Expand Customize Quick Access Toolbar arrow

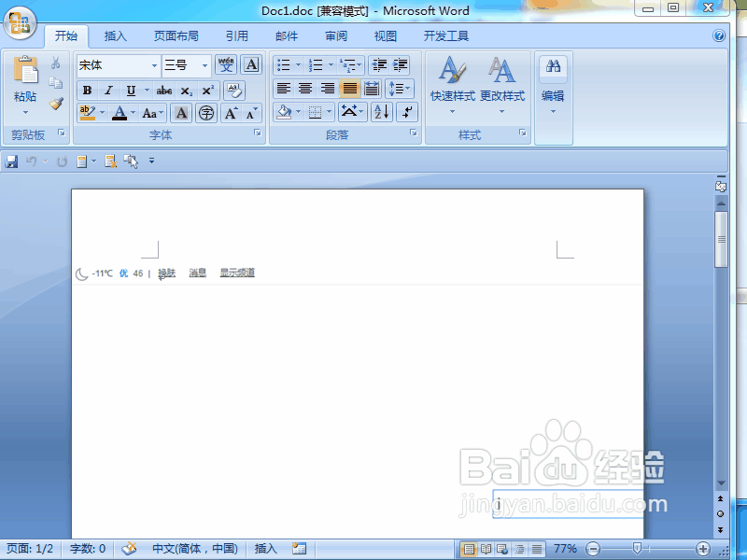point(151,161)
